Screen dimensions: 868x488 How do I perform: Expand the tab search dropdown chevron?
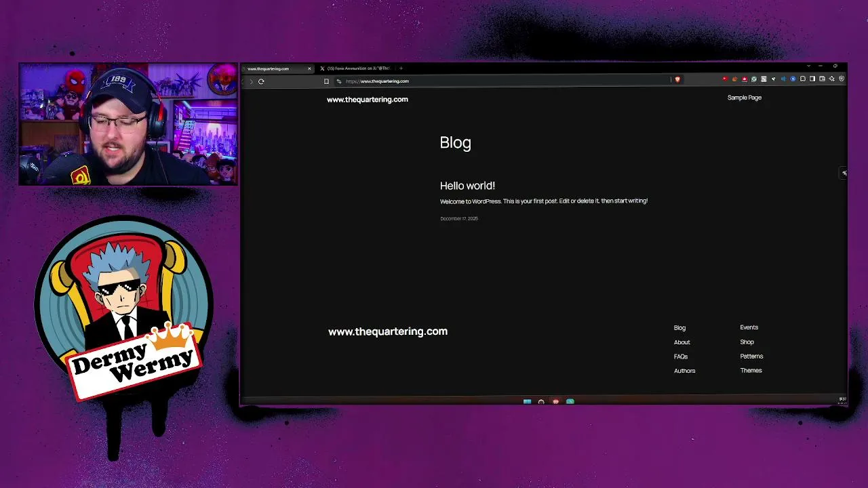(x=809, y=66)
